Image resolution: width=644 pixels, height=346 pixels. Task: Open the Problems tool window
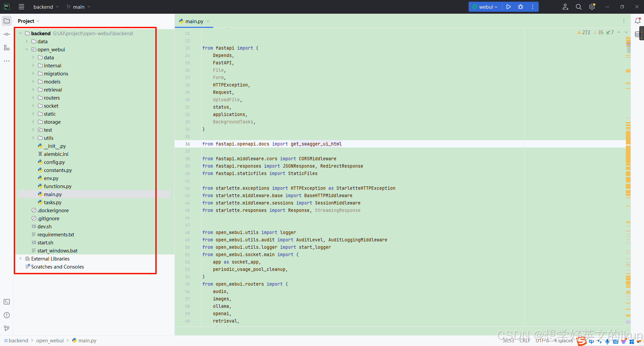pos(7,315)
